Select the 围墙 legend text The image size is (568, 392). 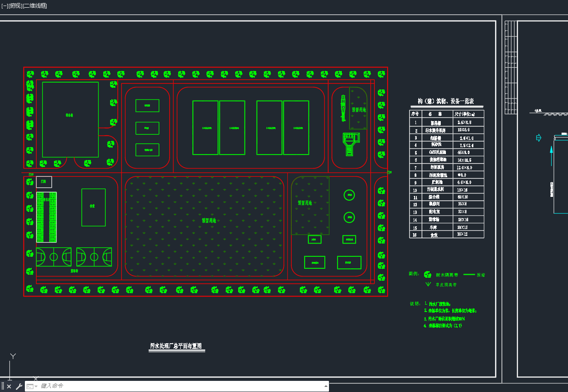coord(481,275)
